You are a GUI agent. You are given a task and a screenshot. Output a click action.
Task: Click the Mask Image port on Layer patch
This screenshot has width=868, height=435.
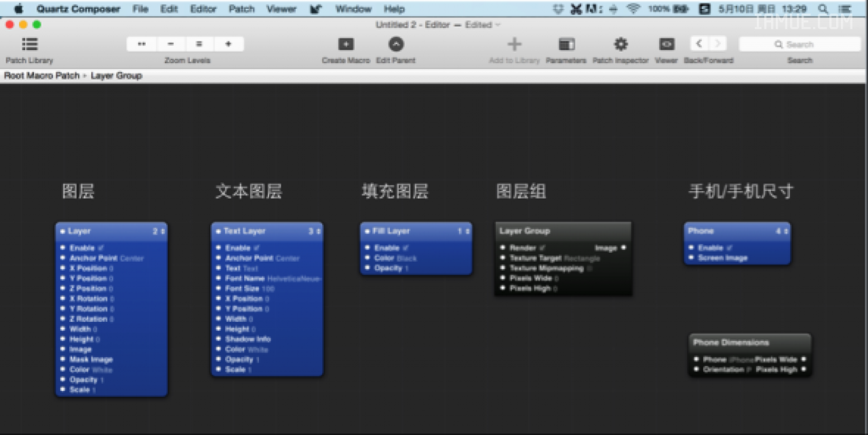click(x=62, y=360)
